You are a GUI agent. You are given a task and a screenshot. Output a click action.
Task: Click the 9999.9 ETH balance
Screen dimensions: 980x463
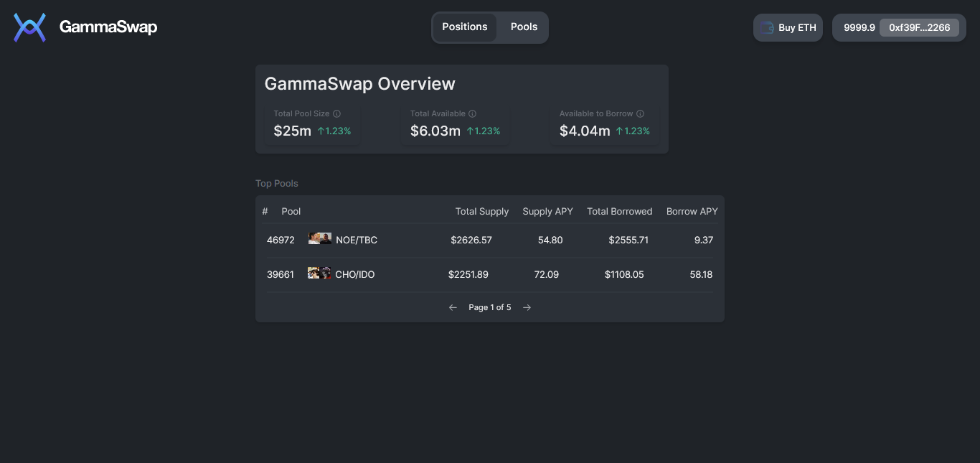859,28
